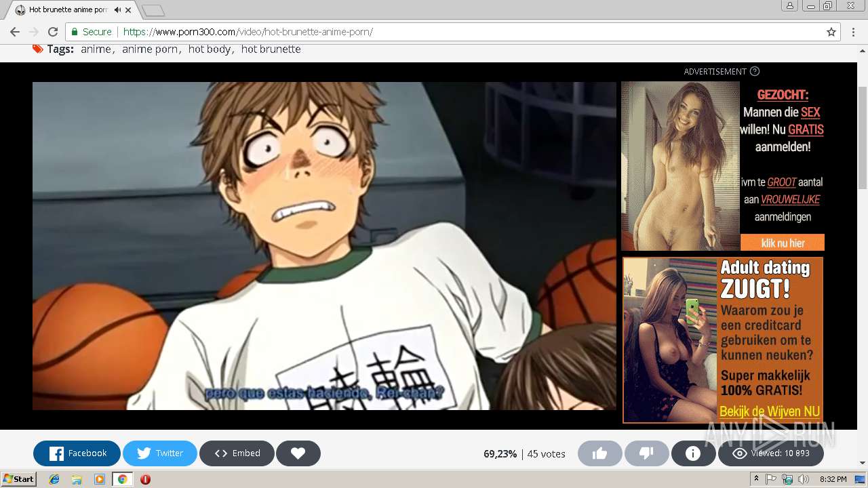Share the video on Facebook
The height and width of the screenshot is (488, 868).
(77, 453)
